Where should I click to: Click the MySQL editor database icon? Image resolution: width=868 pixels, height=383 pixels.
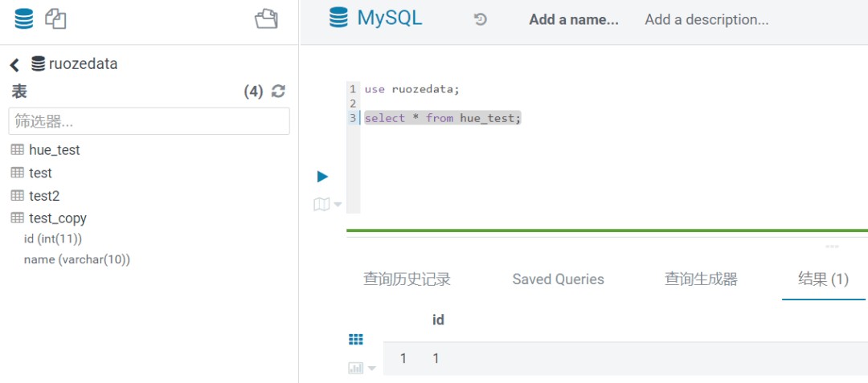[339, 18]
